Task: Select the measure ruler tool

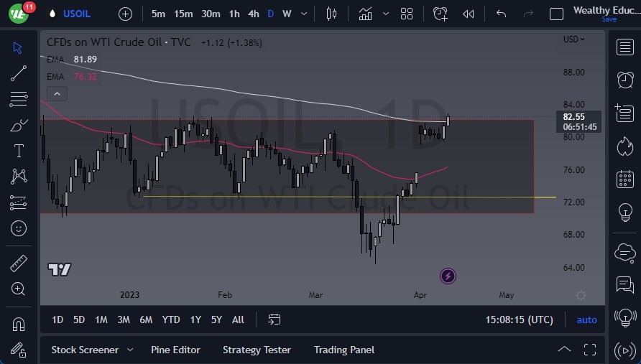Action: tap(19, 263)
